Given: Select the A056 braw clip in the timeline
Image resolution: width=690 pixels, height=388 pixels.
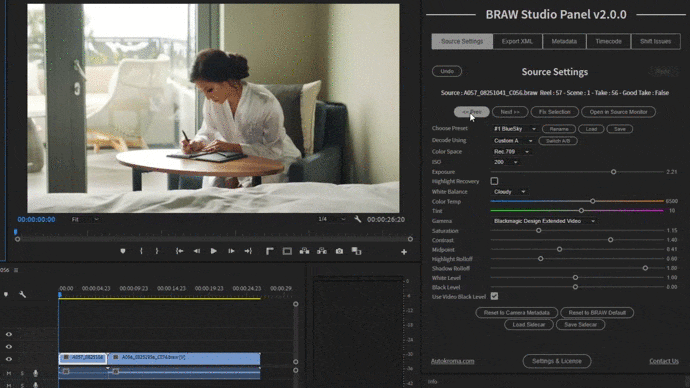Looking at the screenshot, I should click(184, 358).
